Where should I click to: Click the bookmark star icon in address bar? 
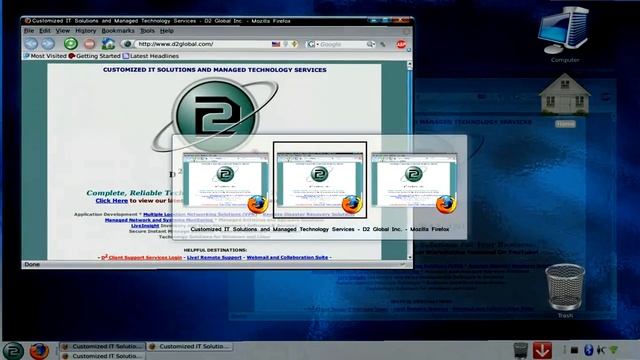coord(294,44)
